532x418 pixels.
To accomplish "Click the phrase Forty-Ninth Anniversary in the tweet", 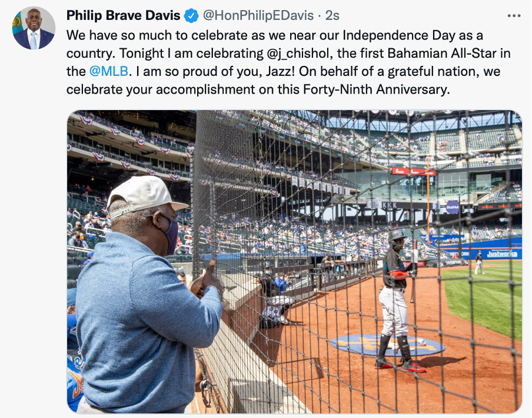I will (376, 89).
